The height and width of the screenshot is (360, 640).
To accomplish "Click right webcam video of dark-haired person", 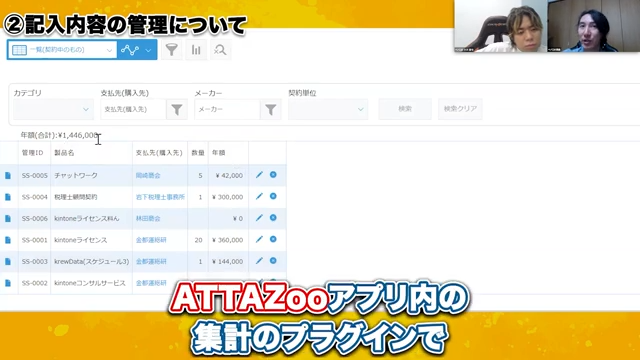I will [594, 27].
